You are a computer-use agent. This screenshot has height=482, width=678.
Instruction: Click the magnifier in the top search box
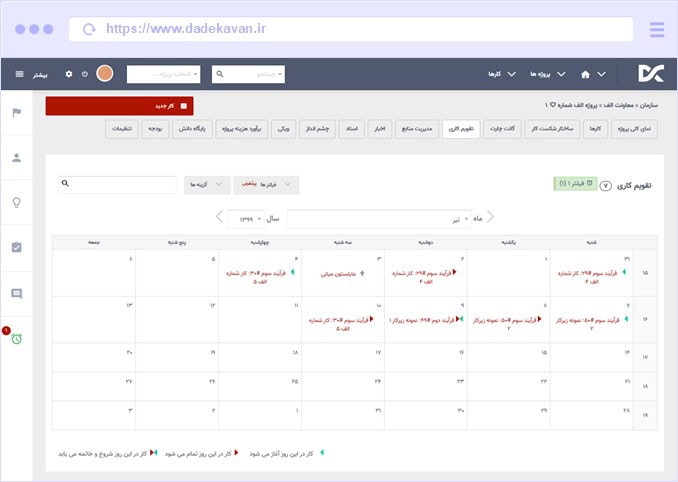tap(220, 74)
